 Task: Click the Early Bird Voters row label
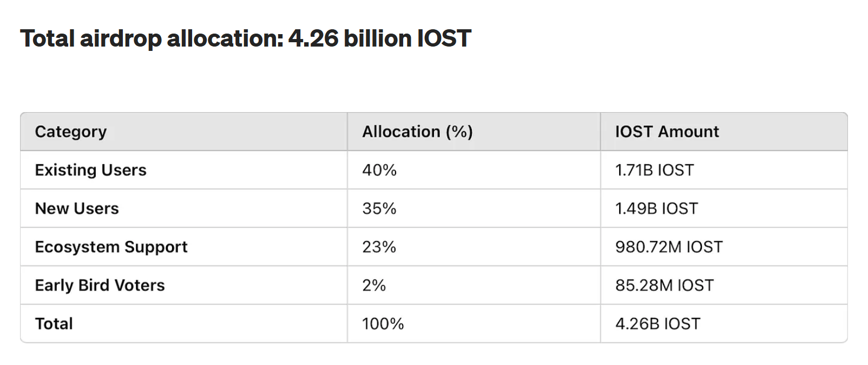[x=100, y=285]
